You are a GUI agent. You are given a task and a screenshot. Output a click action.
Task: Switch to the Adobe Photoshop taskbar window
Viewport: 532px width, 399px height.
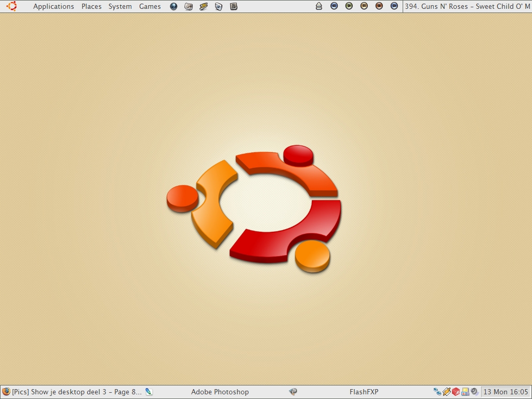click(x=220, y=392)
